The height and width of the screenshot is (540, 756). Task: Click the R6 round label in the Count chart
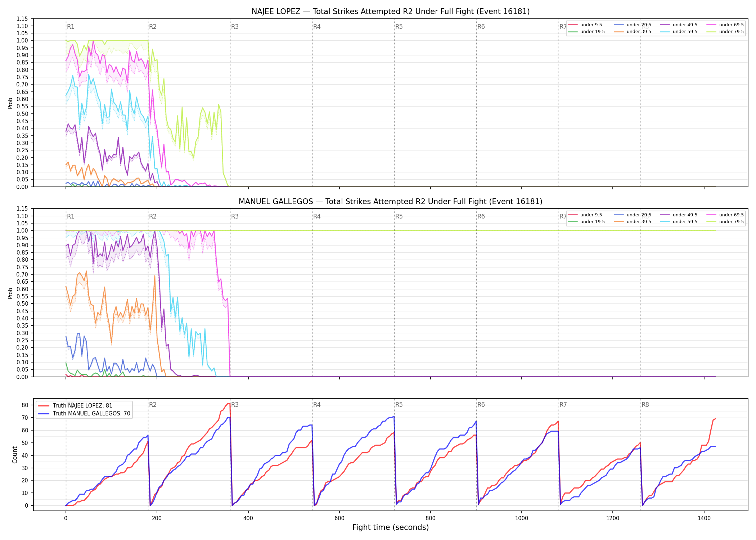[x=481, y=405]
